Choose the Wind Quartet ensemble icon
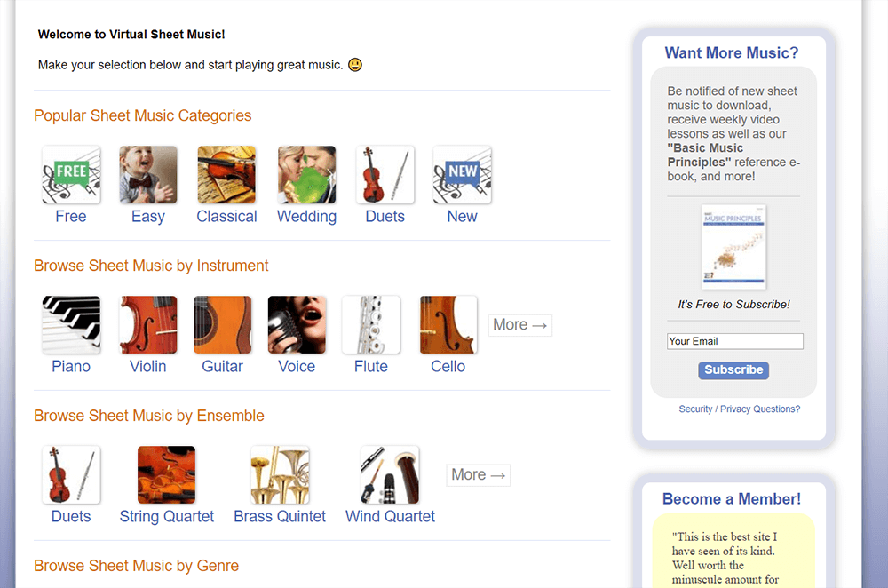Viewport: 888px width, 588px height. click(390, 474)
